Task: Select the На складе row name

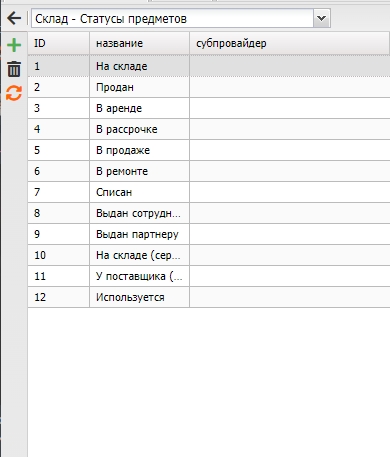Action: pos(139,66)
